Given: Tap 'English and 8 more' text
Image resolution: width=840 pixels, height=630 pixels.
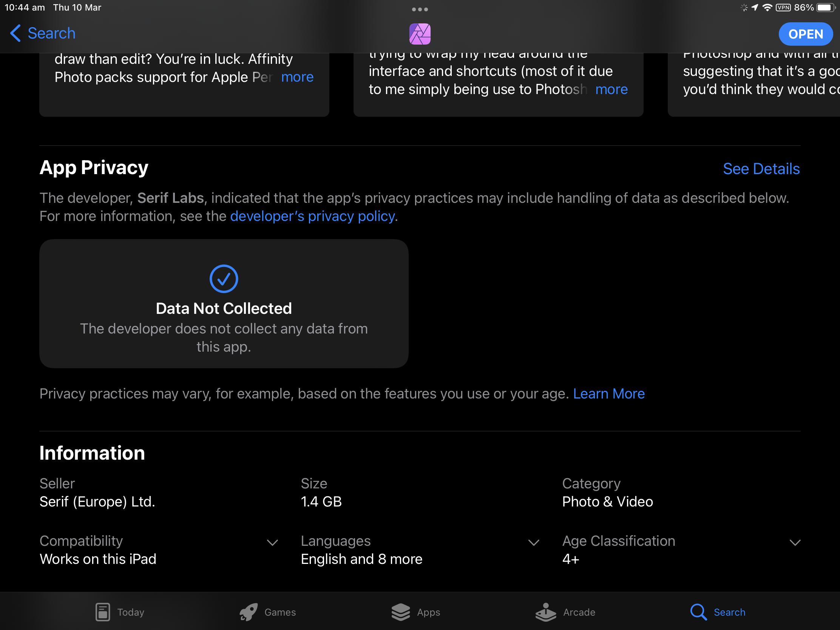Looking at the screenshot, I should (361, 559).
